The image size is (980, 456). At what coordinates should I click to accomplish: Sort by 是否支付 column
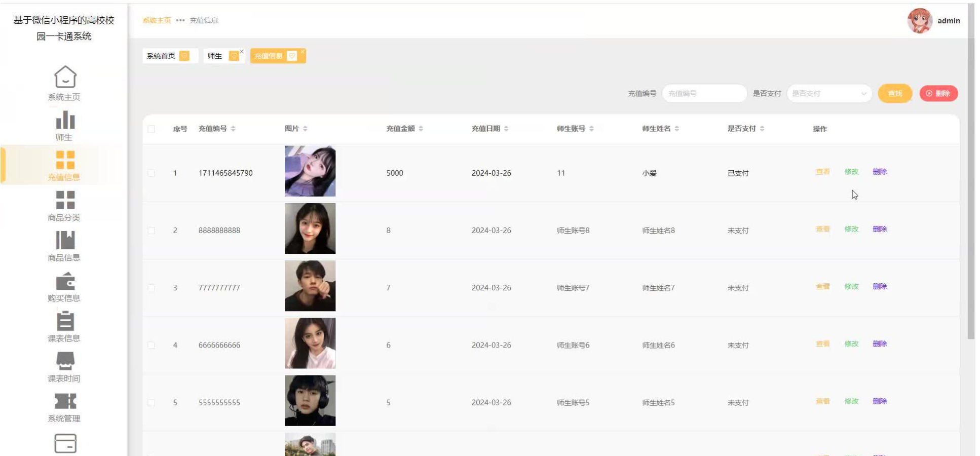click(x=762, y=129)
